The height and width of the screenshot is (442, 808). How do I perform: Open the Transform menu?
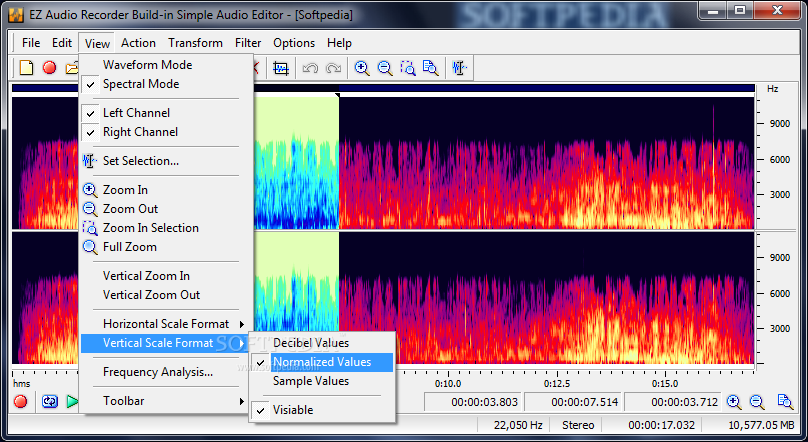195,43
